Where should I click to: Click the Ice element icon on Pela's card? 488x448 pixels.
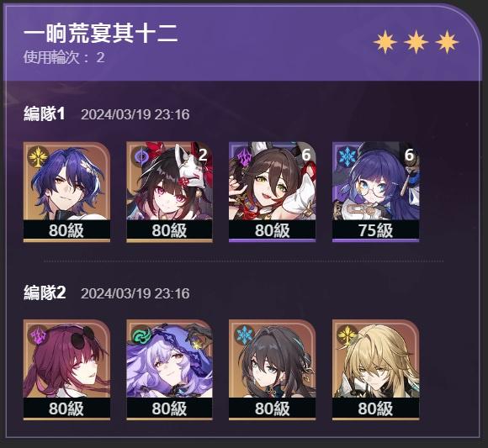click(347, 157)
